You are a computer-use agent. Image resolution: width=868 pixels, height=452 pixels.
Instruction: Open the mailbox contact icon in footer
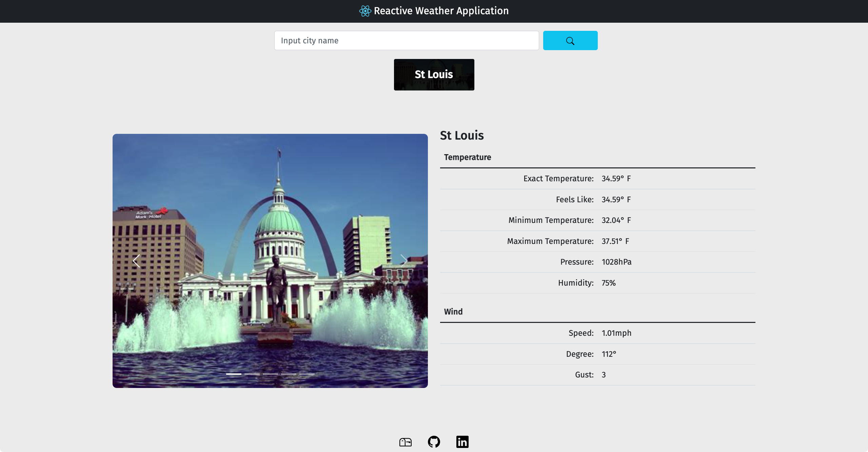point(405,442)
